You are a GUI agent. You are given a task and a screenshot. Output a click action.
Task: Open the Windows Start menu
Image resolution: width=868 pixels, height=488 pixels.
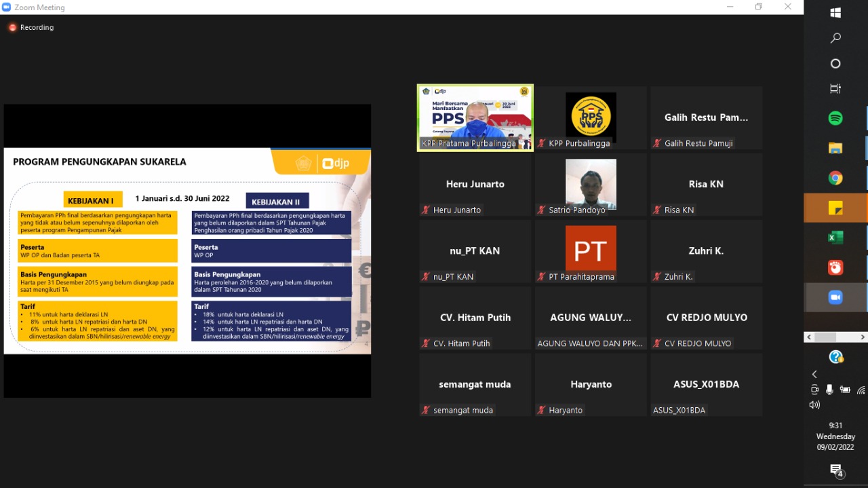(835, 13)
